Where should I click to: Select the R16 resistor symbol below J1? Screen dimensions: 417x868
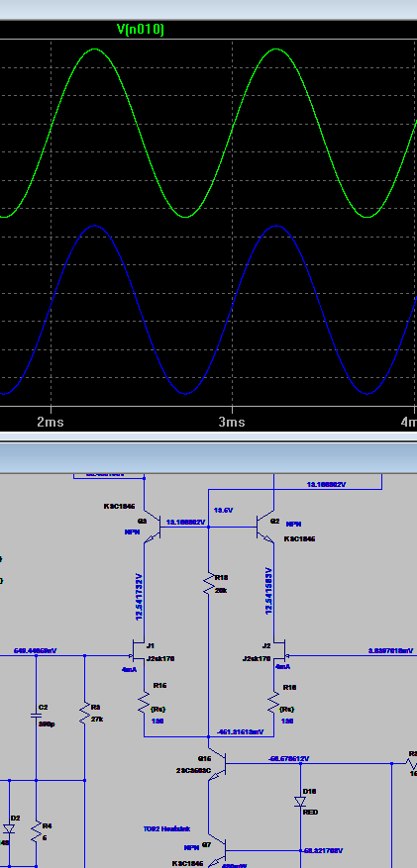[x=144, y=703]
